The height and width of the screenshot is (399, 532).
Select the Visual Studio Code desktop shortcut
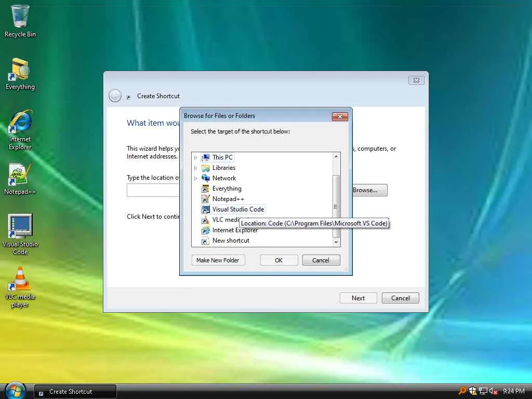point(20,234)
